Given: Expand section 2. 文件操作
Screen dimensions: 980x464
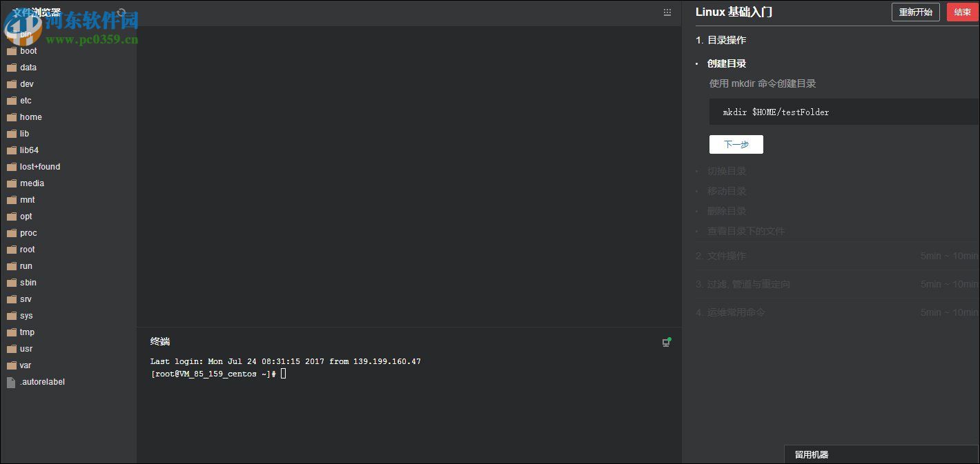Looking at the screenshot, I should 837,256.
